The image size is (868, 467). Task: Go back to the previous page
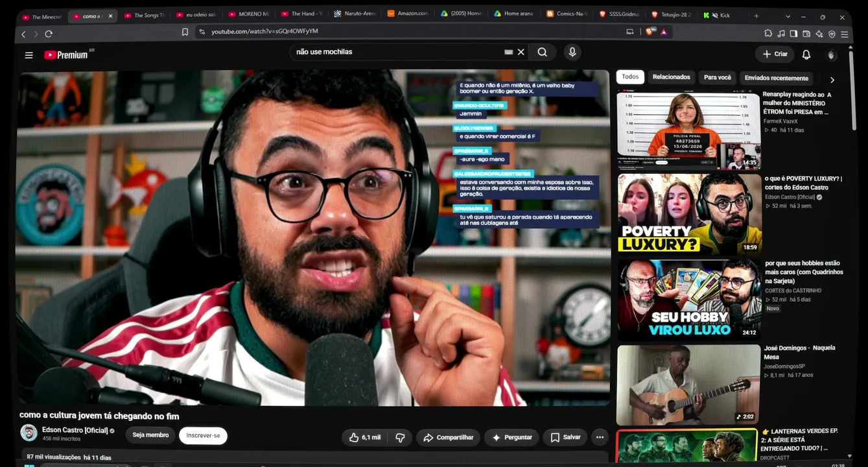pos(24,34)
